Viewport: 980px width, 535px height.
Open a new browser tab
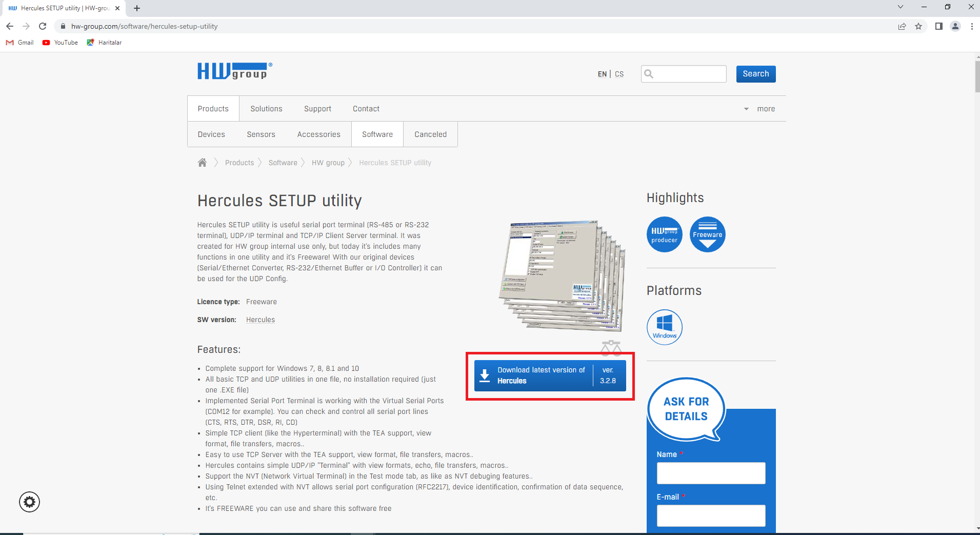pyautogui.click(x=137, y=8)
